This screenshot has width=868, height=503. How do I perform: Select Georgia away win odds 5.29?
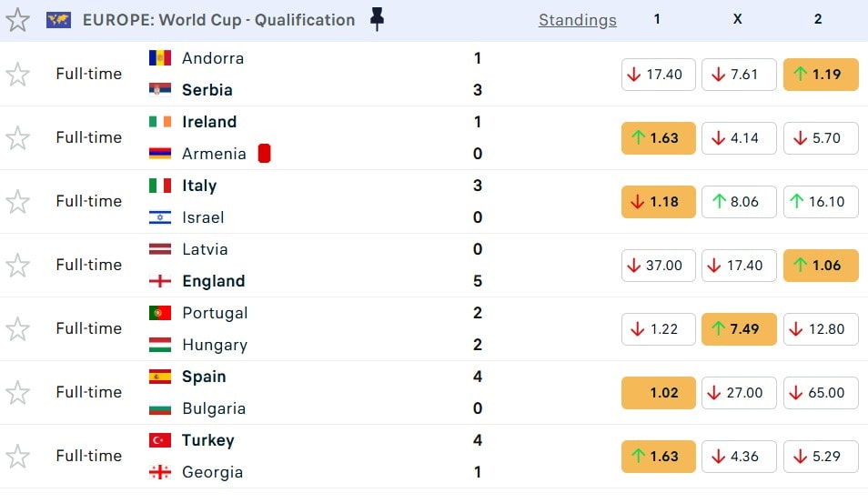[820, 457]
